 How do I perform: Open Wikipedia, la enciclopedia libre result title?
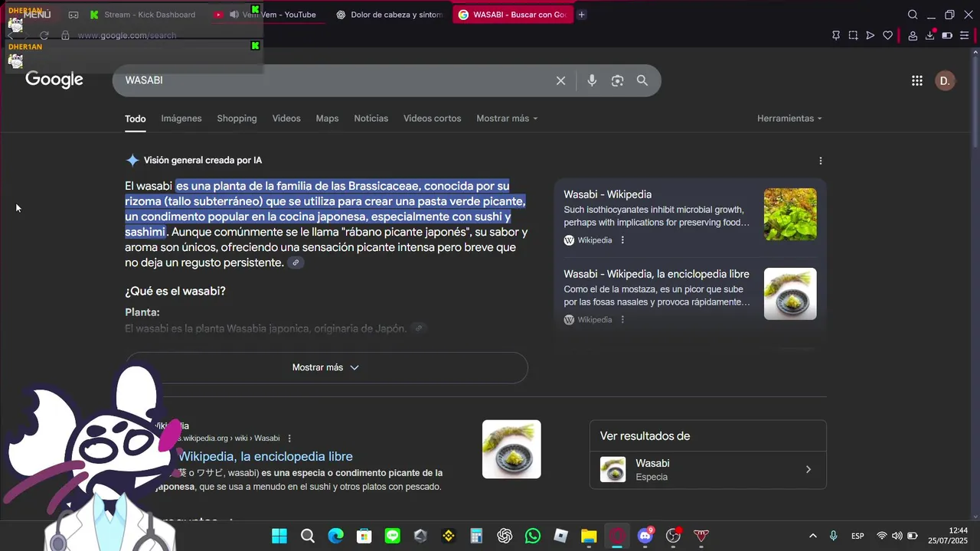tap(265, 456)
